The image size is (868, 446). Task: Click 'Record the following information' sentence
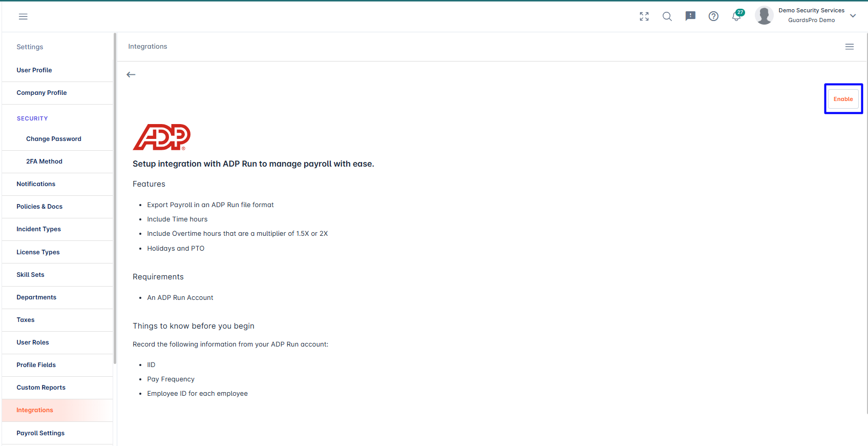(x=230, y=344)
